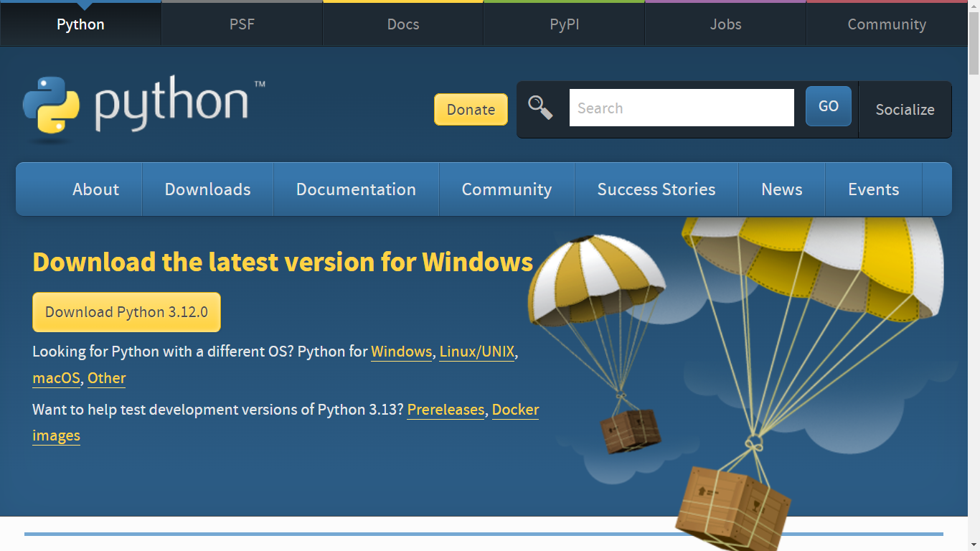Open the News navigation menu
This screenshot has height=551, width=980.
782,189
